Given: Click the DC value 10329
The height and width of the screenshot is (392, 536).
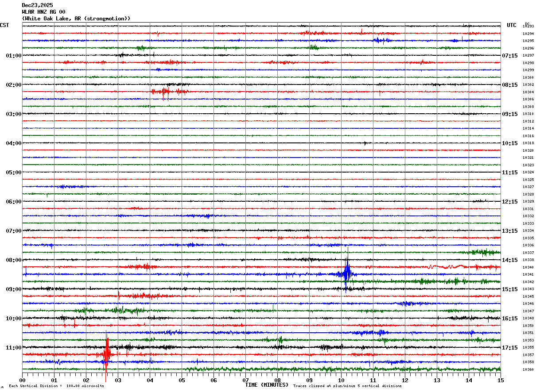Looking at the screenshot, I should pos(528,201).
